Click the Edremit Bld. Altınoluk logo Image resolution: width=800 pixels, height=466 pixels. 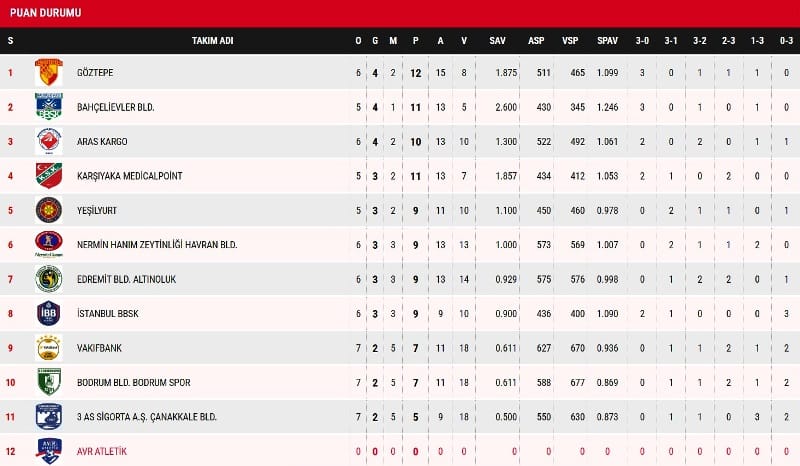tap(48, 279)
